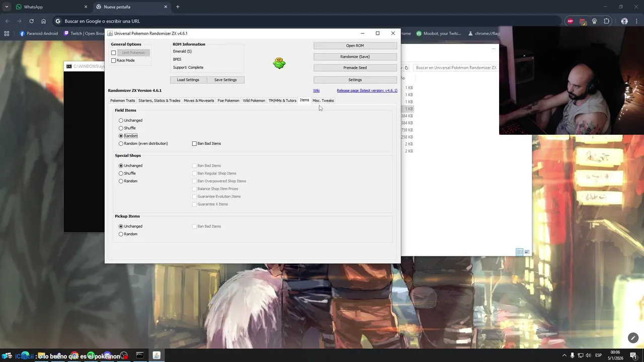Select the 759 KB file row
Screen dimensions: 644x362
pos(407,130)
